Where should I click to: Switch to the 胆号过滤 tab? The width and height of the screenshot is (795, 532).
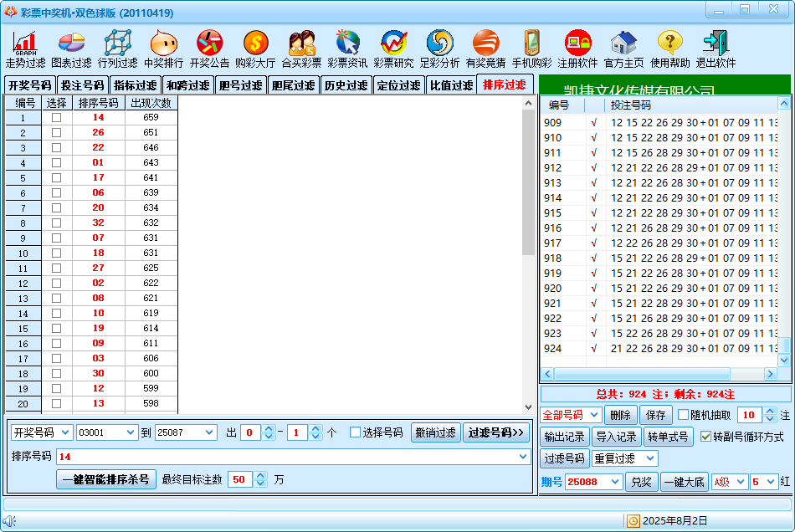239,85
